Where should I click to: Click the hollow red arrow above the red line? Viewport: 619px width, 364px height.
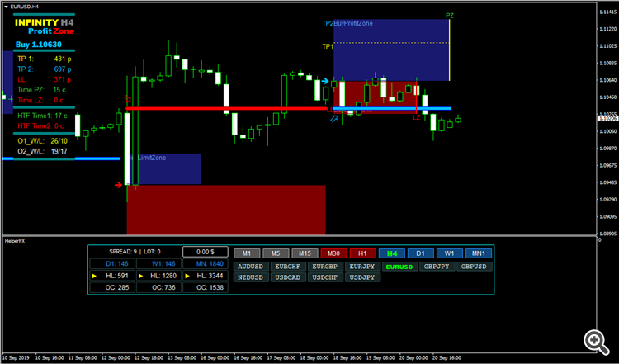pos(127,98)
